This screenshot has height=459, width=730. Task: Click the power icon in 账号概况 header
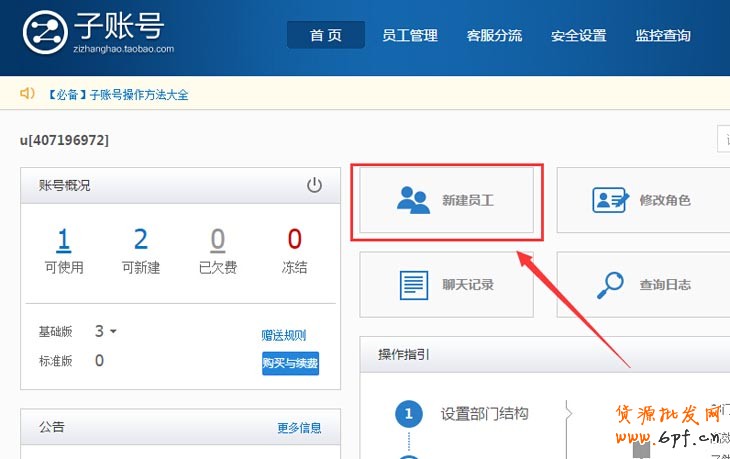point(314,185)
